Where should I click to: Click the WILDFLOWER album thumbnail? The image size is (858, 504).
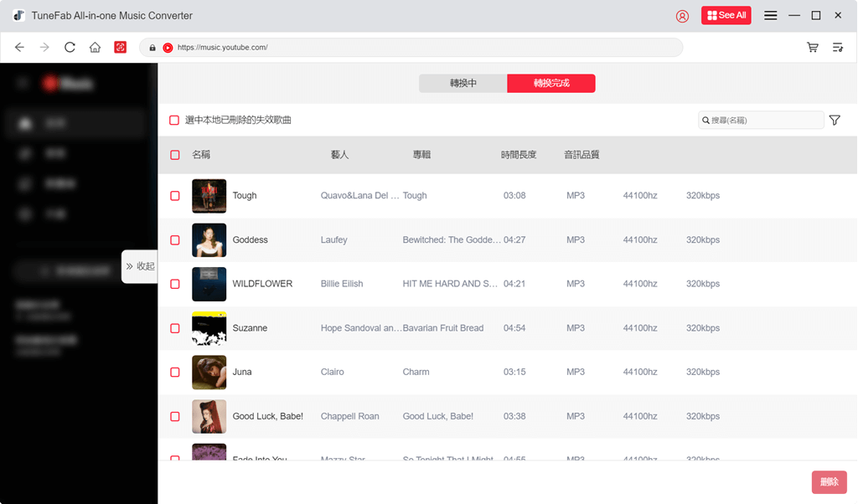pyautogui.click(x=209, y=284)
